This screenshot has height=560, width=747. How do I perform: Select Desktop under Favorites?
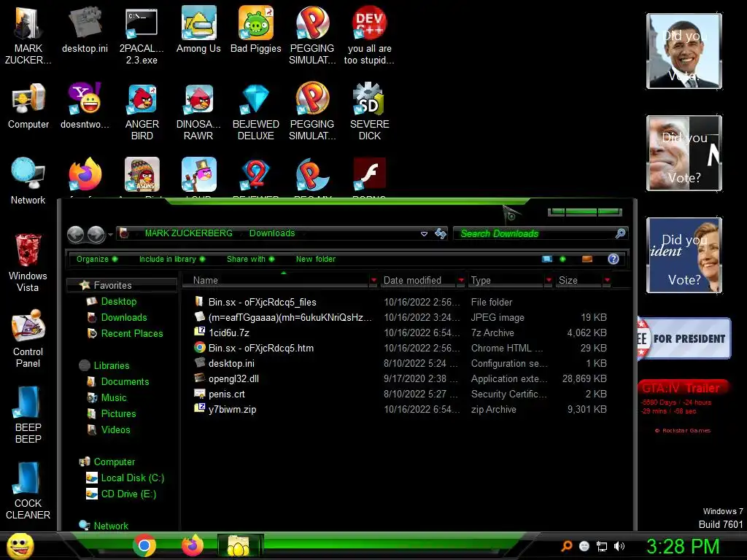118,301
